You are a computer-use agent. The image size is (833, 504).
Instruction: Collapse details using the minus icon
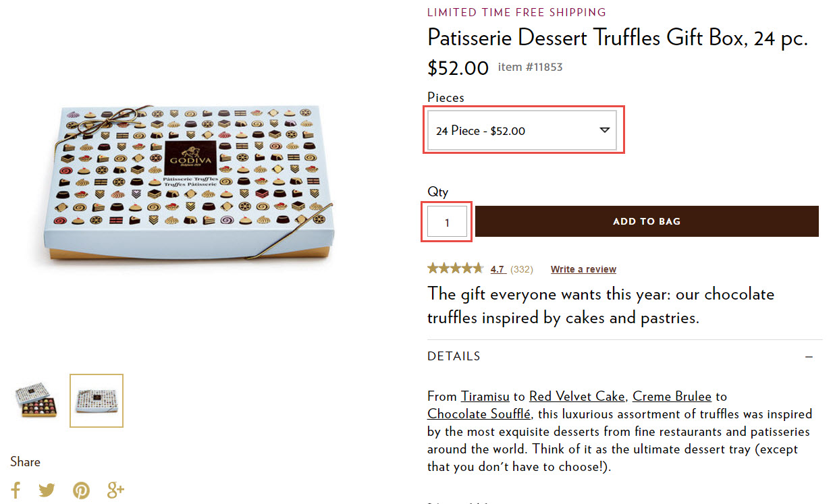(x=809, y=357)
